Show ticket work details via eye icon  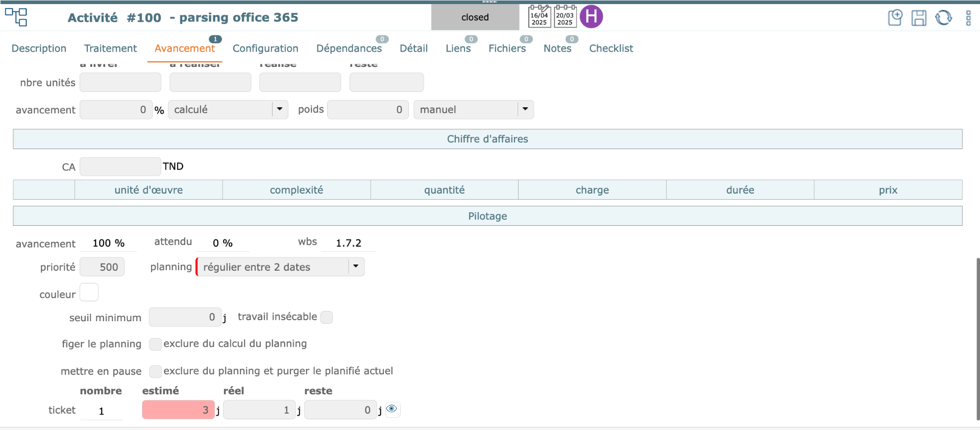point(391,409)
